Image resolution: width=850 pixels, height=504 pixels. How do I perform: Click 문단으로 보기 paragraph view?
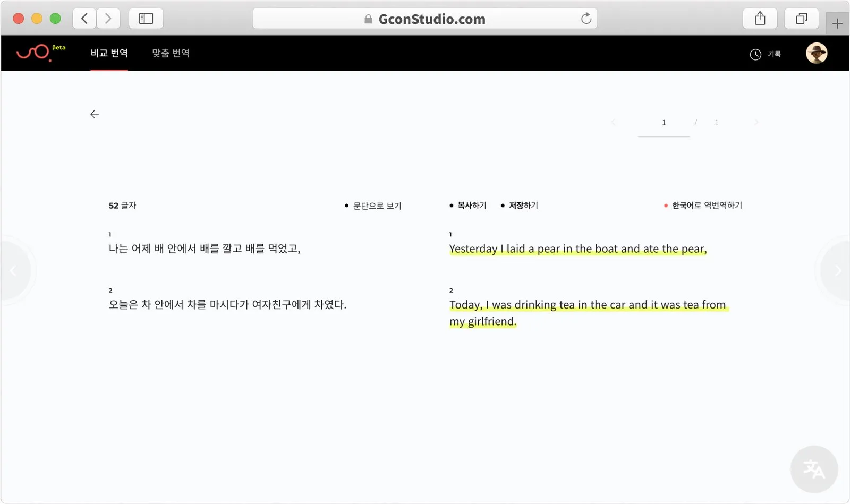373,206
